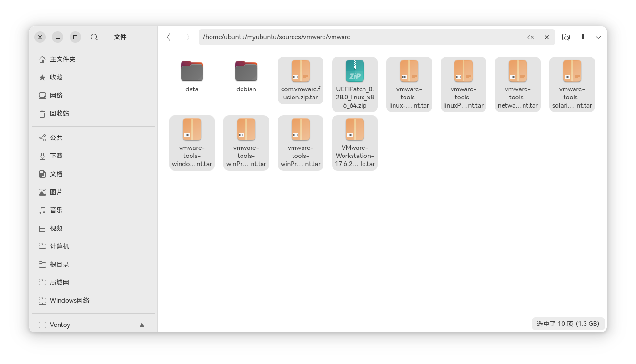Select the vmware-tools-solari…nt.tar archive
This screenshot has width=636, height=364.
tap(572, 85)
